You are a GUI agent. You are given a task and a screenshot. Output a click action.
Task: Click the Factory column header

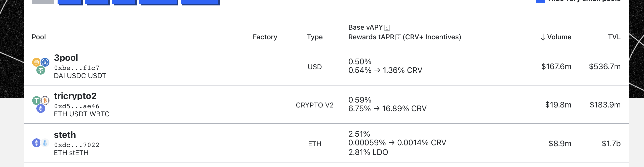tap(265, 37)
